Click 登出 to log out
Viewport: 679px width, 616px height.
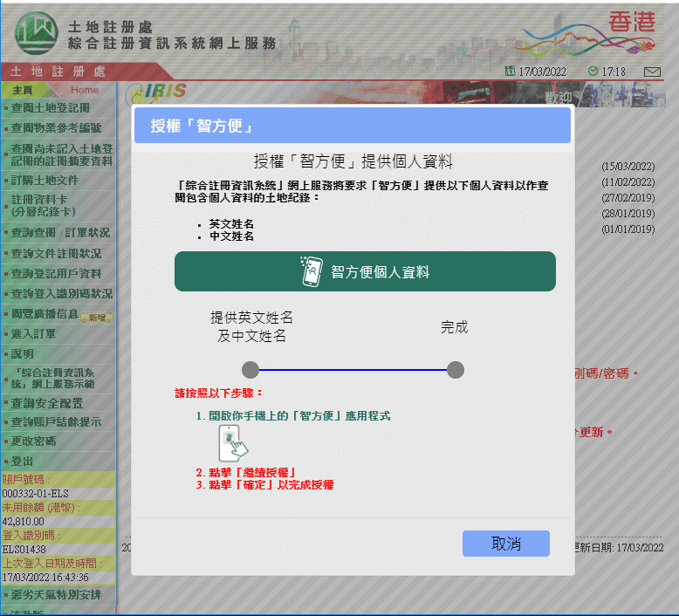click(x=22, y=462)
